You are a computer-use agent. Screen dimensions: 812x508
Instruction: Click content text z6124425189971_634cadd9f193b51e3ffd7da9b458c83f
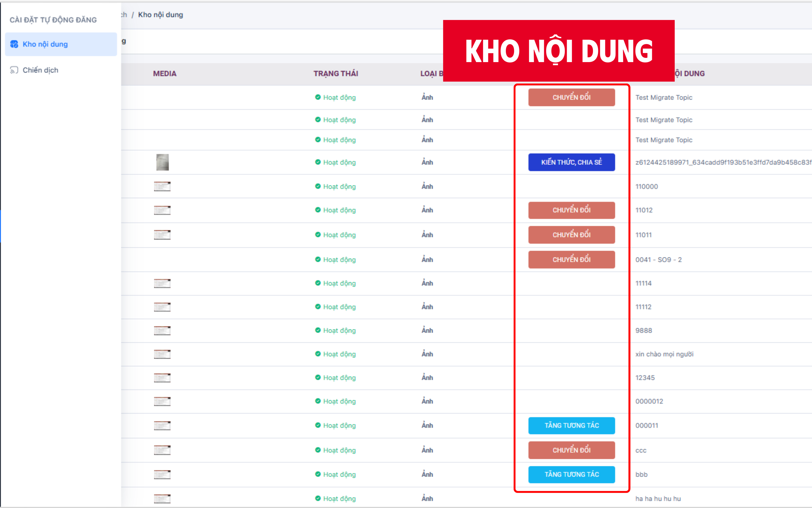pyautogui.click(x=723, y=162)
